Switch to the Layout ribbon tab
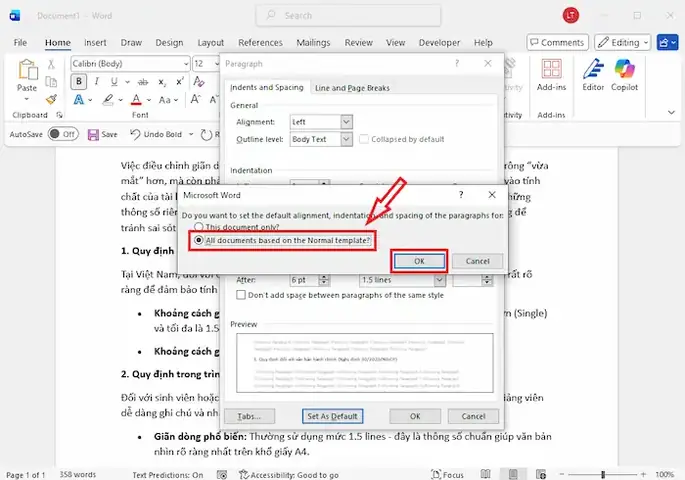Screen dimensions: 685x480 [x=211, y=43]
